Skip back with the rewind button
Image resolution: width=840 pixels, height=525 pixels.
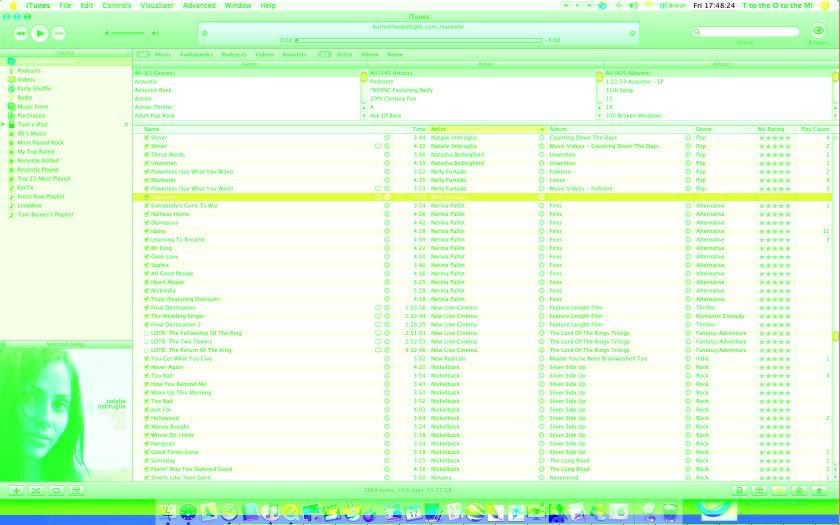pyautogui.click(x=20, y=33)
